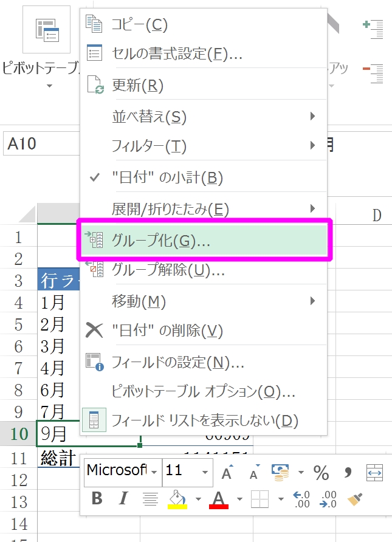The width and height of the screenshot is (392, 542).
Task: Click the merge and center cells icon
Action: (x=375, y=472)
